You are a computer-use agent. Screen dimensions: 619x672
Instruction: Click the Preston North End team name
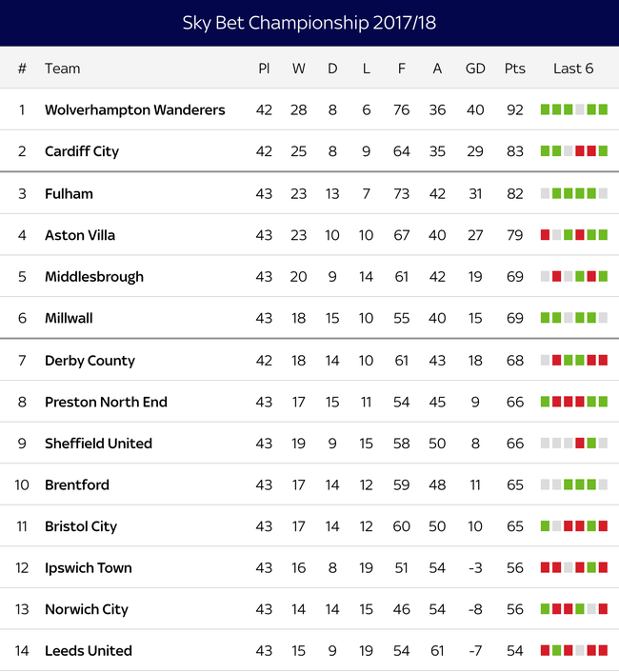tap(106, 402)
